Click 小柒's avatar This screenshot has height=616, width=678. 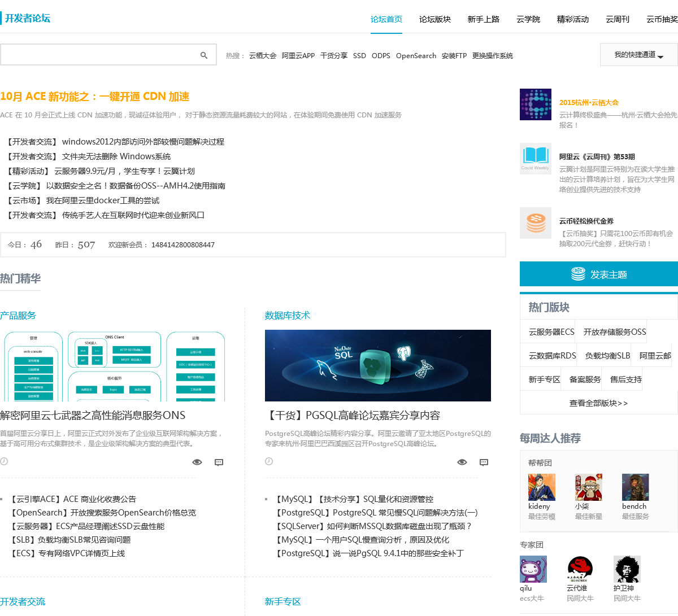589,487
